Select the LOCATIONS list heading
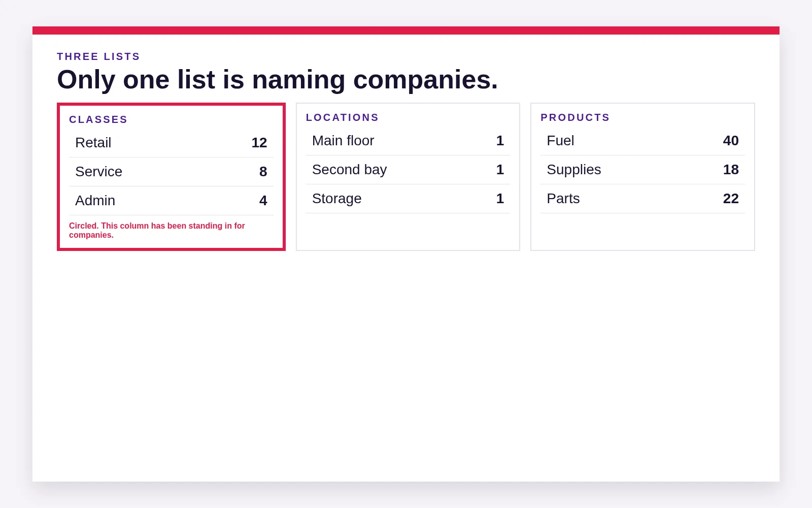Image resolution: width=812 pixels, height=508 pixels. 342,117
